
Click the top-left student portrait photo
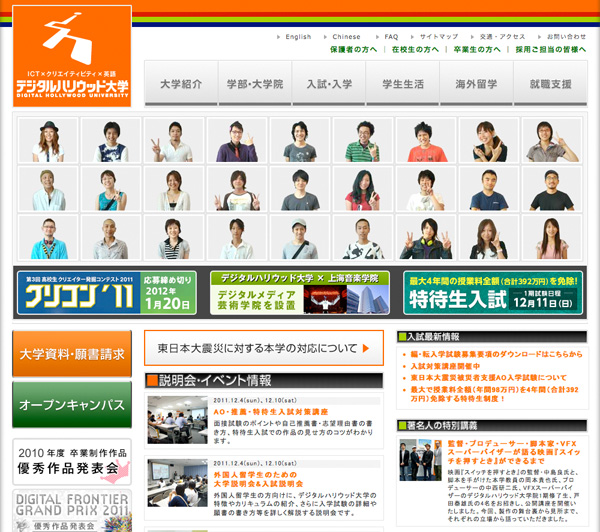pyautogui.click(x=47, y=142)
